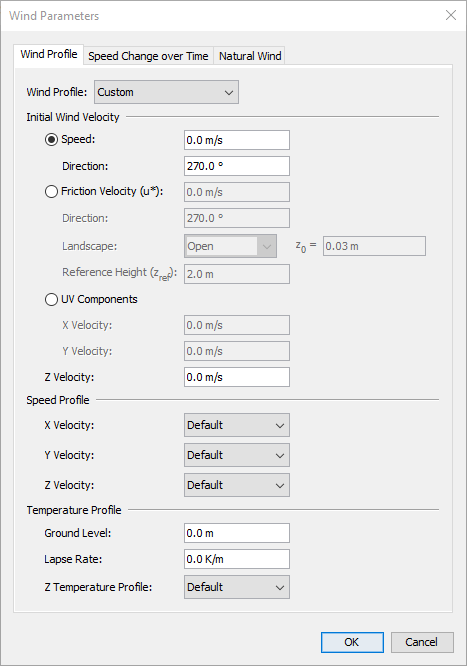Viewport: 467px width, 666px height.
Task: Switch to Speed Change over Time tab
Action: 148,56
